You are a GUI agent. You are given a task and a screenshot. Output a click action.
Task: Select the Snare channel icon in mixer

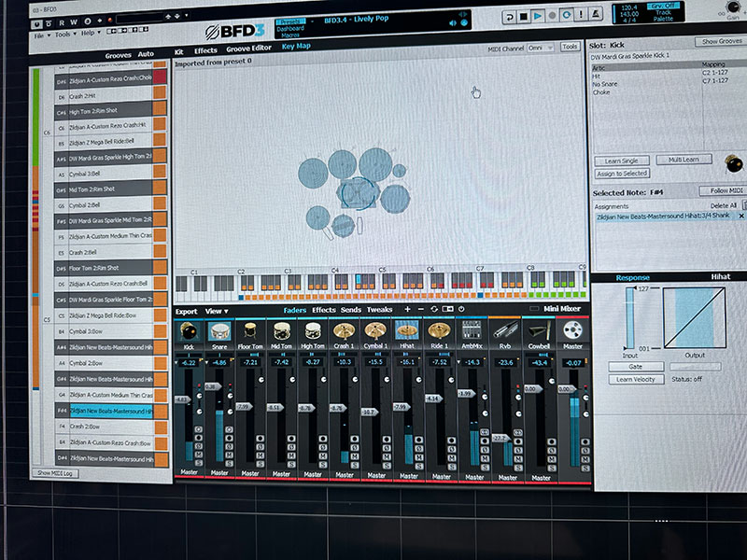coord(219,331)
